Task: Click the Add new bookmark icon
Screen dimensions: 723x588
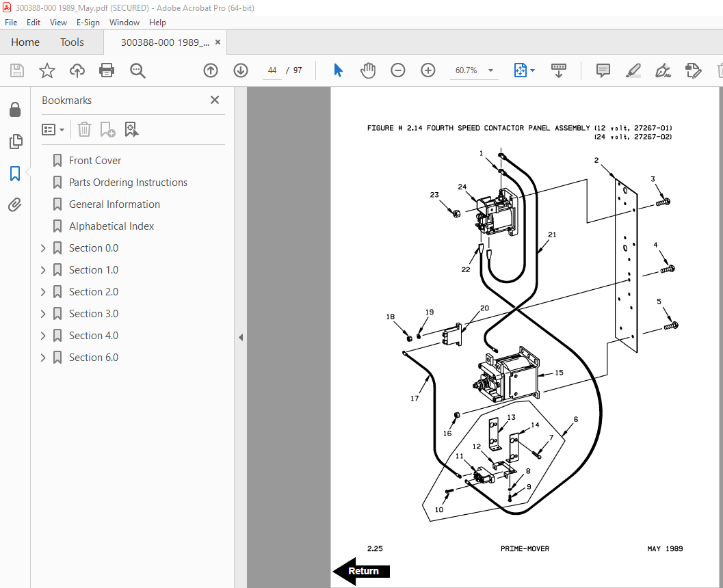Action: click(x=107, y=129)
